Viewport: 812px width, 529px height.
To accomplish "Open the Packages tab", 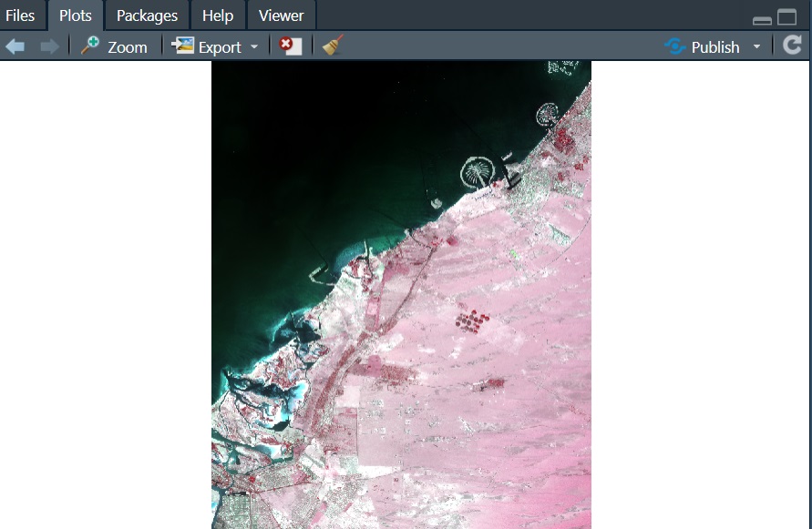I will [147, 15].
